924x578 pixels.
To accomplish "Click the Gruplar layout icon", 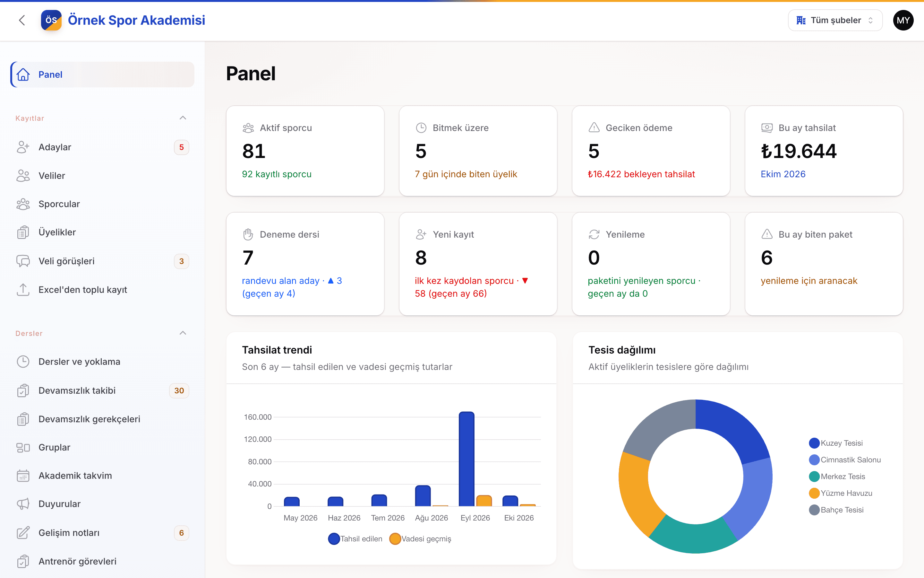I will click(23, 448).
